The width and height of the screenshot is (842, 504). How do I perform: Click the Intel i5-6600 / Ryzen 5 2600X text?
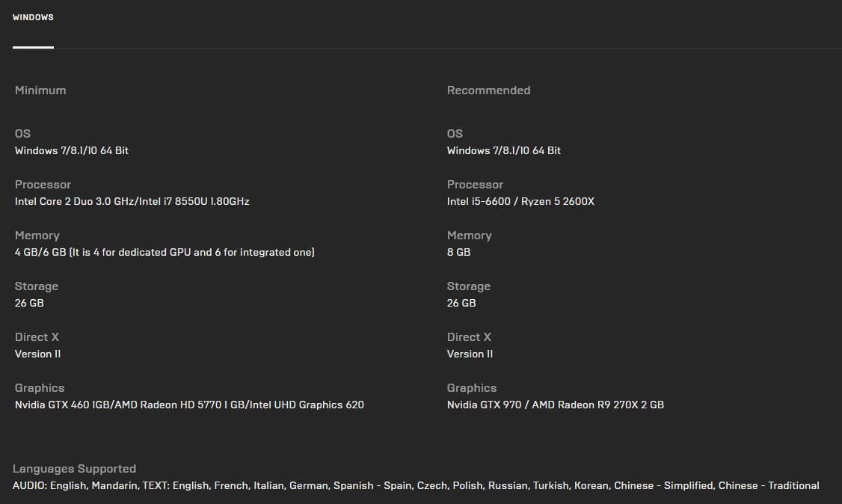coord(520,201)
